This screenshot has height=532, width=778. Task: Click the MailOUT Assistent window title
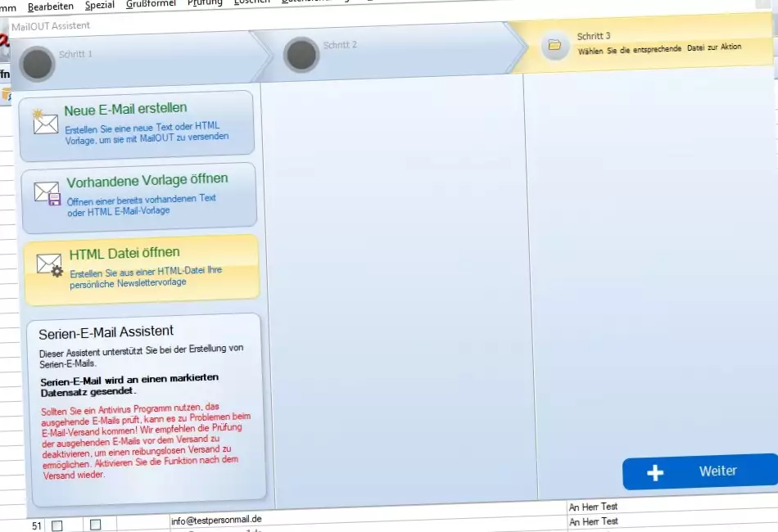(51, 26)
